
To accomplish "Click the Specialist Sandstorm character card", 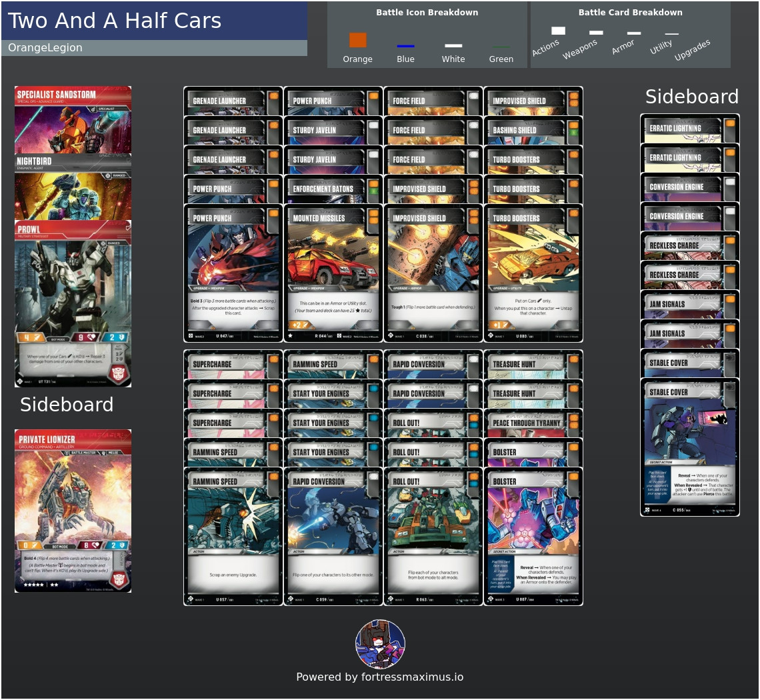I will point(73,120).
